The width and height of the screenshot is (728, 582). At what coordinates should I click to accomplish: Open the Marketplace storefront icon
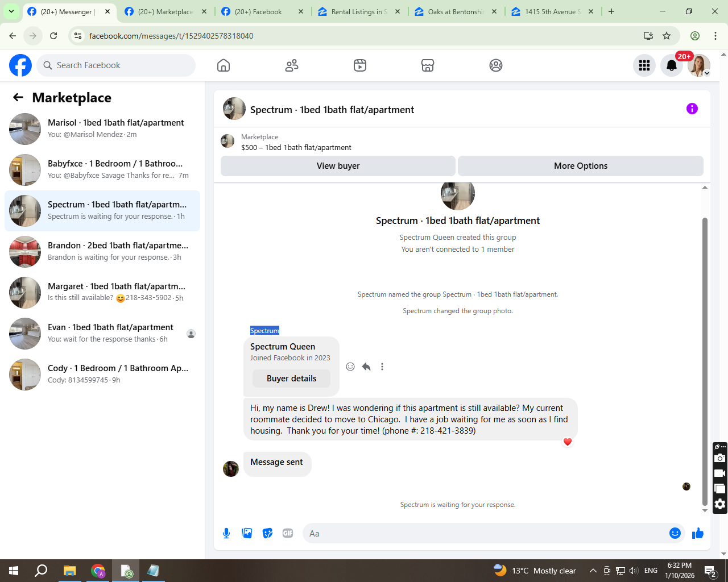(x=428, y=65)
